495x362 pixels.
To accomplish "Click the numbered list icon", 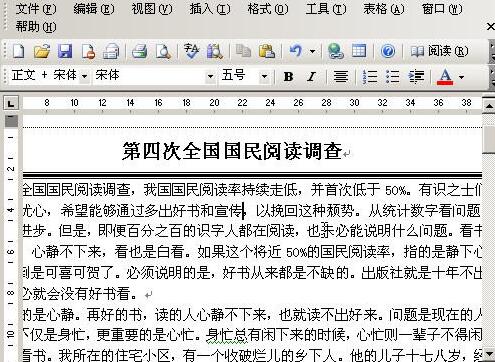I will point(370,77).
